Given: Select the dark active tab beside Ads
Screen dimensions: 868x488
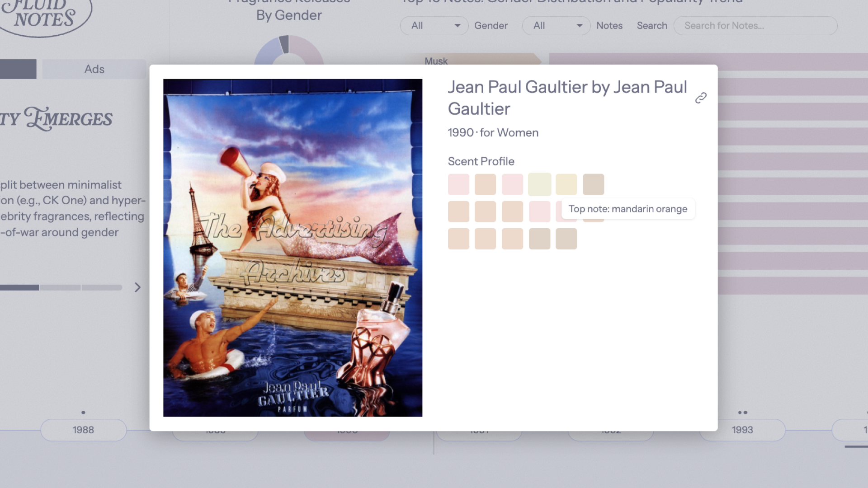Looking at the screenshot, I should (x=18, y=69).
